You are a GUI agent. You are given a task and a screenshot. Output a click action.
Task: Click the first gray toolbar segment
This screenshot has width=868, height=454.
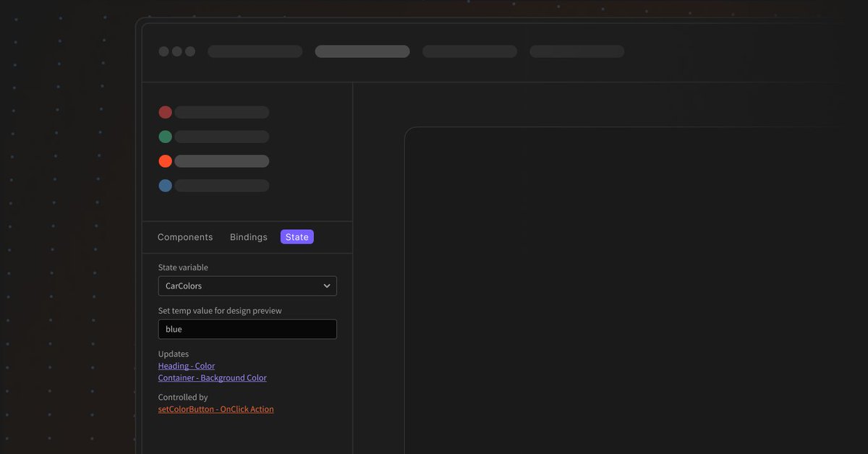[x=255, y=51]
